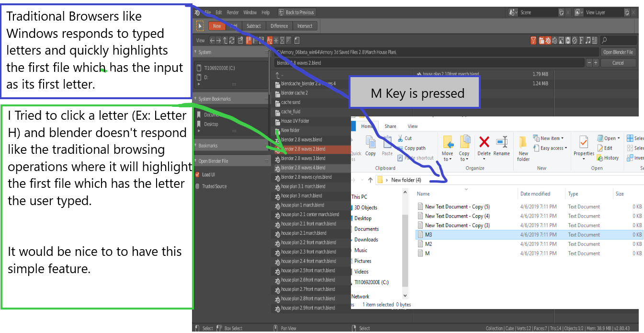
Task: Click the Cancel button in Blender
Action: 618,63
